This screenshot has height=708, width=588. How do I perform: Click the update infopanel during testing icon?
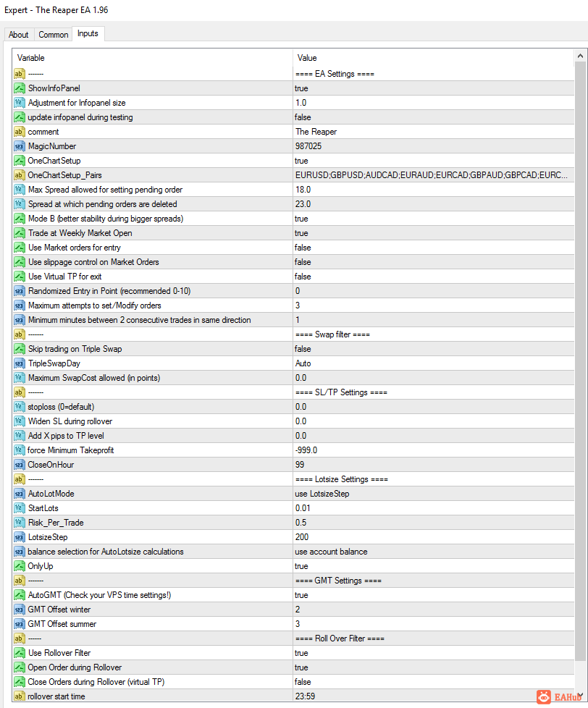(x=19, y=117)
